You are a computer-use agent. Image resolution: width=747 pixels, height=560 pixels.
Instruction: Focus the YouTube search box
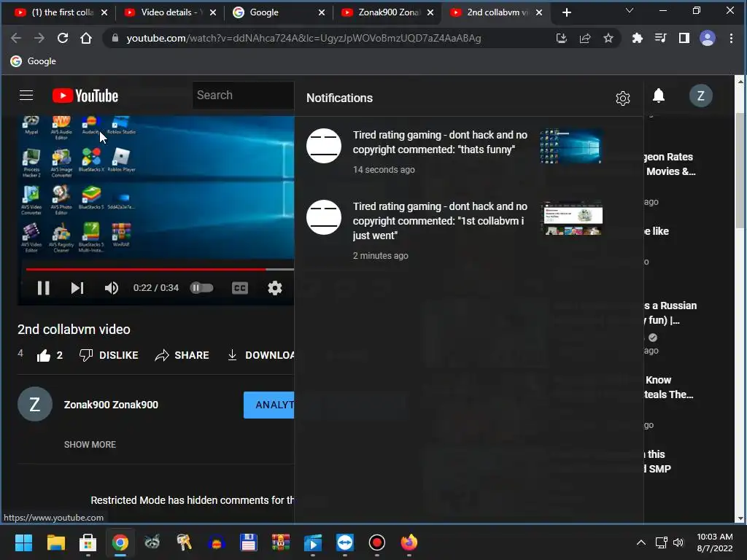pos(243,96)
